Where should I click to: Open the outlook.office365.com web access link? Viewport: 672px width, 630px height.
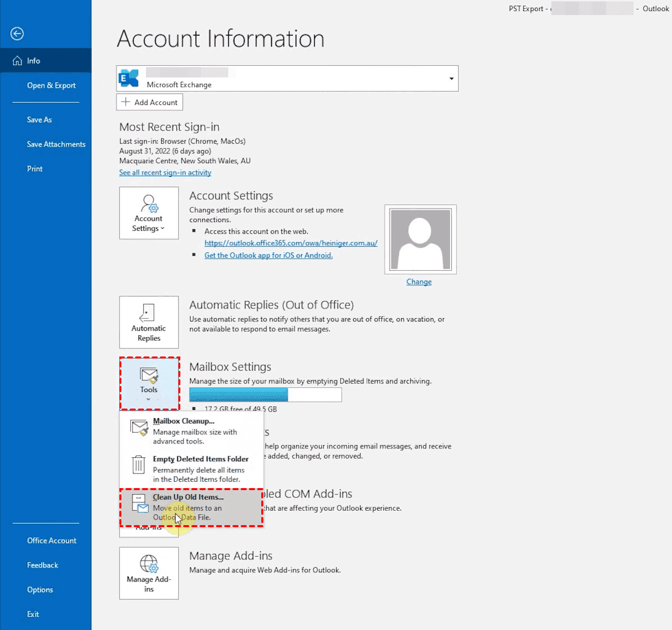(291, 243)
